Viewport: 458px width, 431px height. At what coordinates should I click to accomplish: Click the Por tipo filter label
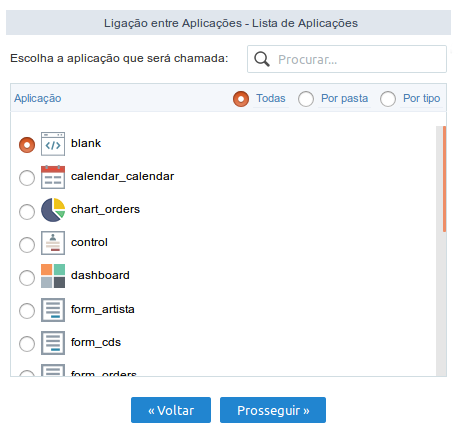coord(422,98)
